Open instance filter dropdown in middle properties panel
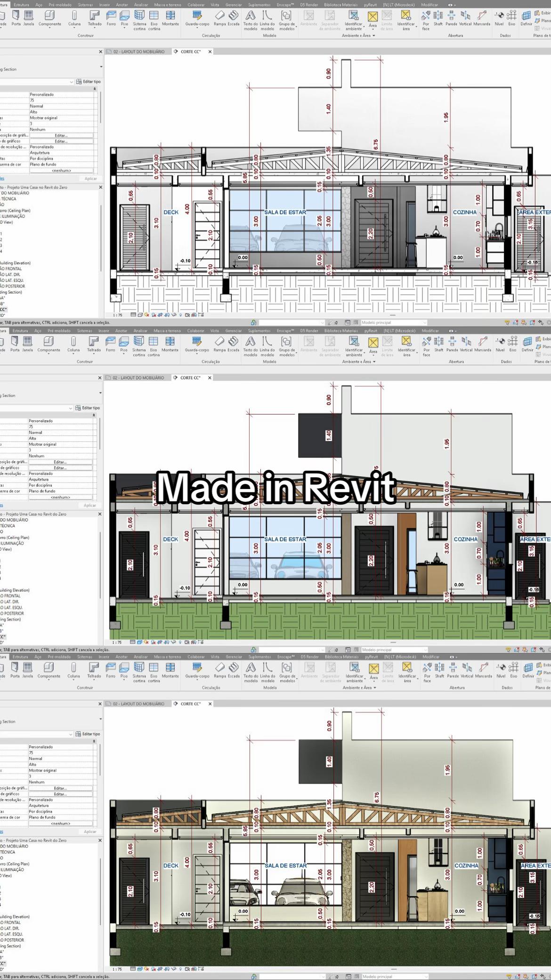The height and width of the screenshot is (980, 551). pos(71,408)
